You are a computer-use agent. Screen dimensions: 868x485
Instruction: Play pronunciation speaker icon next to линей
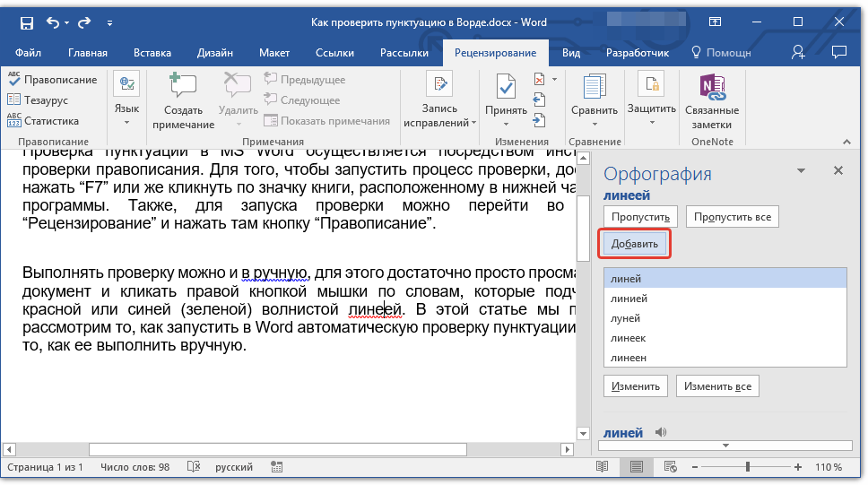661,433
